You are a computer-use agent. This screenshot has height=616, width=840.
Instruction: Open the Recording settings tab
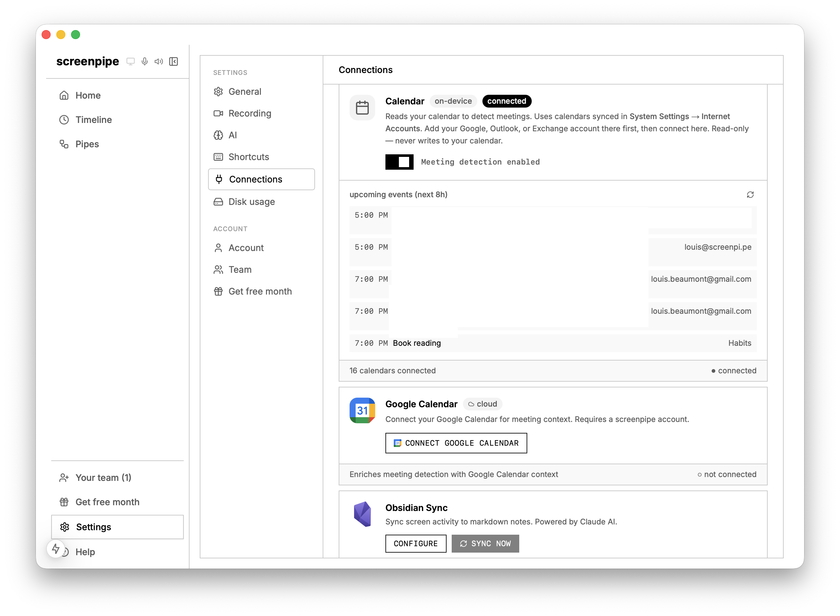(x=249, y=113)
